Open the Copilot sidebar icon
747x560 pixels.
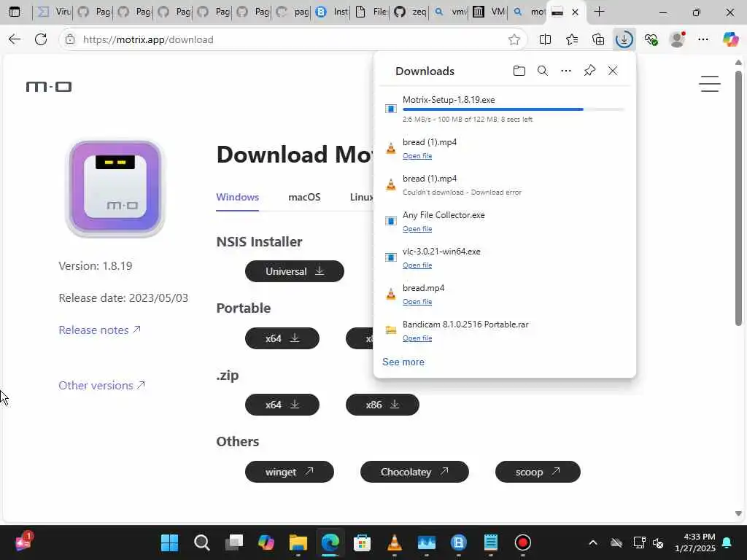[x=730, y=39]
